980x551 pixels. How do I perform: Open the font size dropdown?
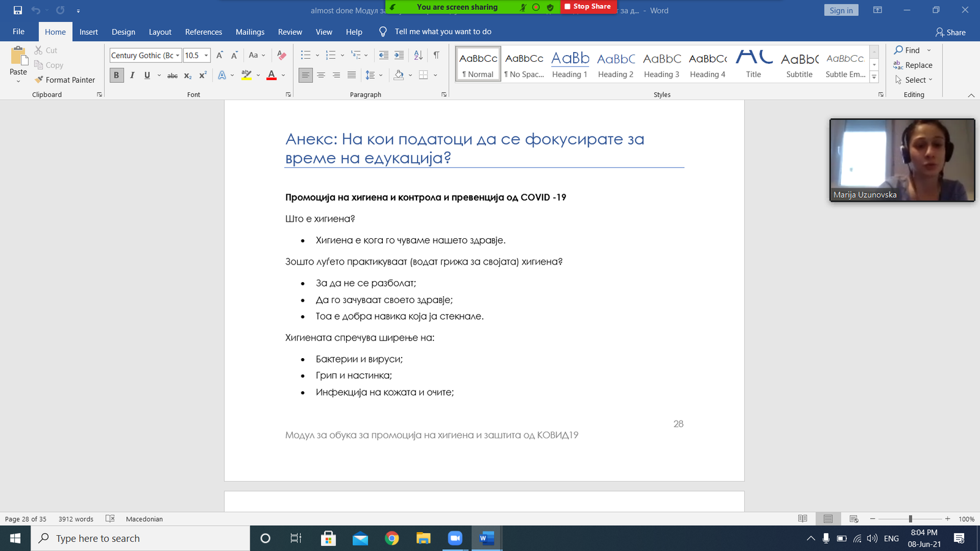[206, 56]
